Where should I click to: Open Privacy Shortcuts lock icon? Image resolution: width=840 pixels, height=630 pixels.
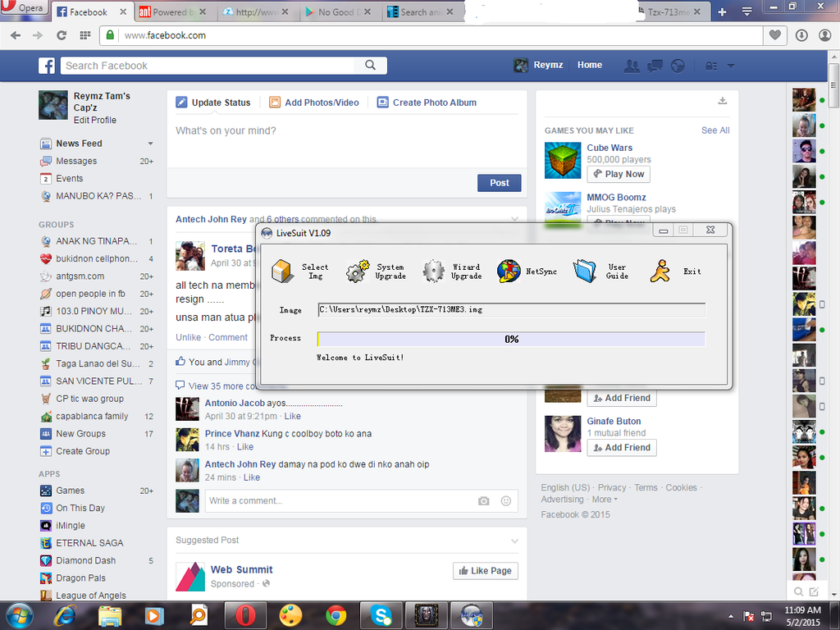click(711, 66)
